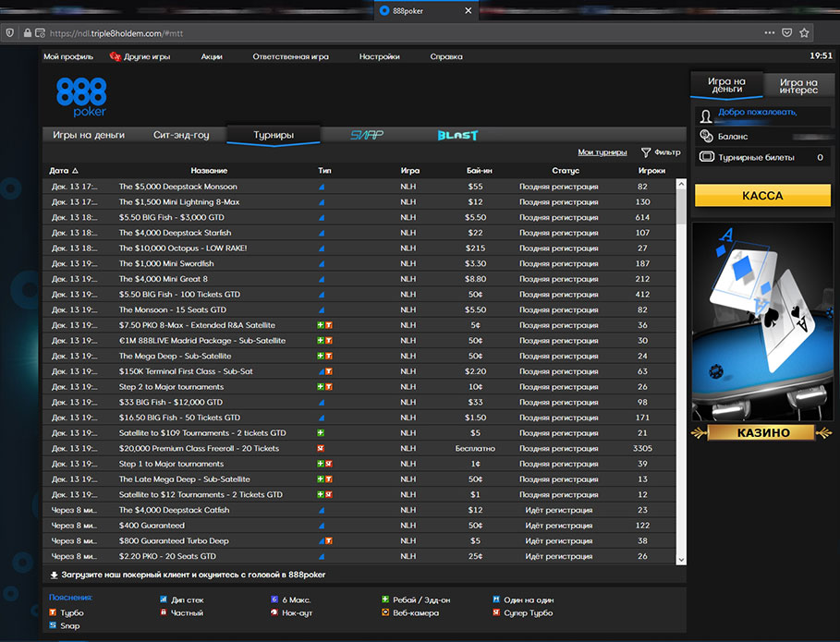Click the download icon beside poker client text

pyautogui.click(x=54, y=575)
